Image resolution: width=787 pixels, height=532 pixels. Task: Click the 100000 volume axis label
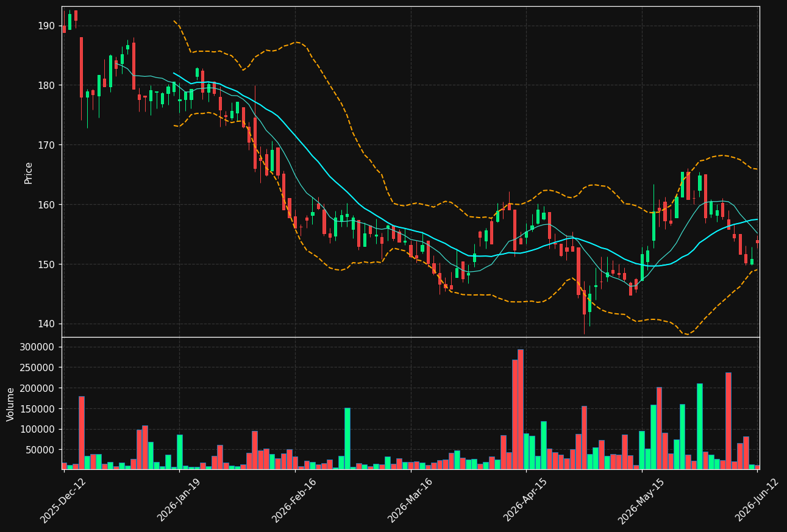(38, 430)
